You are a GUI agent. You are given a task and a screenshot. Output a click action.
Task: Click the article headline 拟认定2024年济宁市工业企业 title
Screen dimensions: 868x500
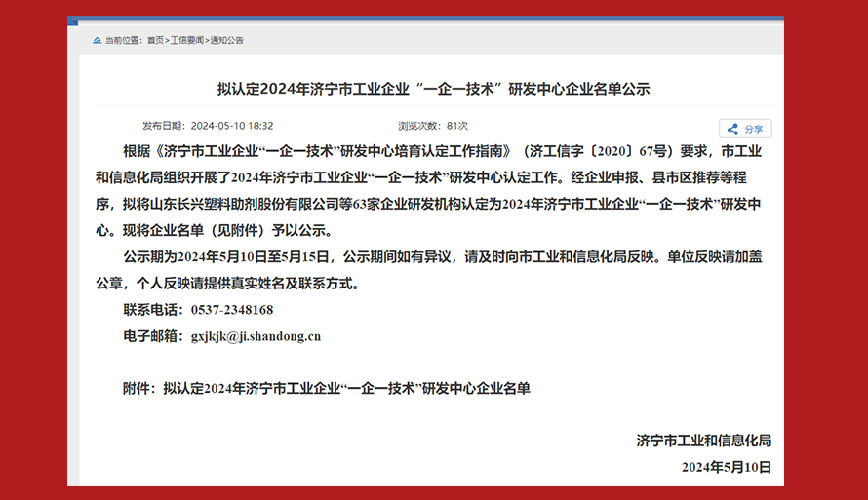coord(433,89)
